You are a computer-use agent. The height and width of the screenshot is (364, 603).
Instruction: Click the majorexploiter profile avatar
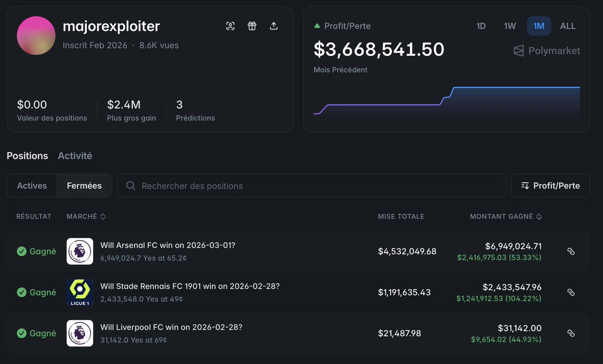pos(36,36)
